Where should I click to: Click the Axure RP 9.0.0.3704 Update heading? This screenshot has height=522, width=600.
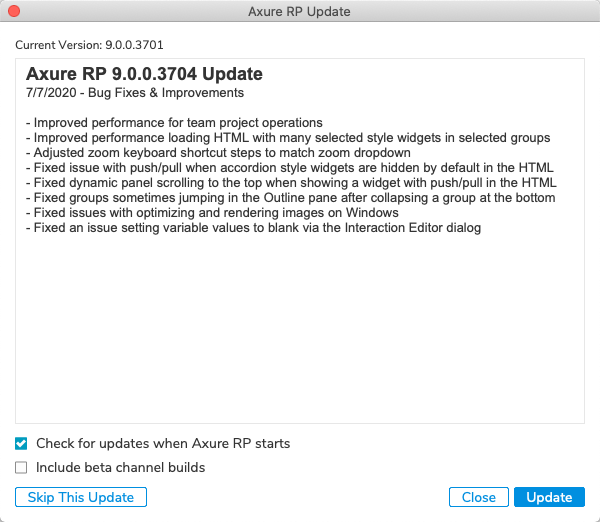click(144, 74)
